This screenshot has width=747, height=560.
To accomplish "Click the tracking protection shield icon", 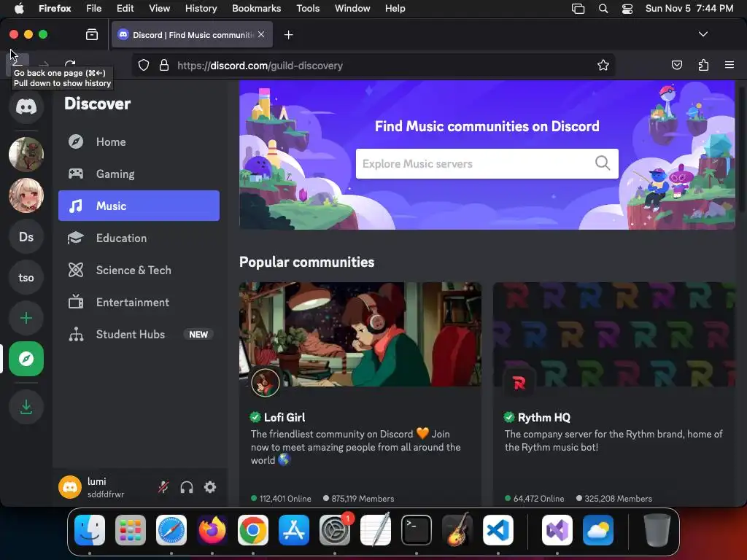I will (144, 65).
